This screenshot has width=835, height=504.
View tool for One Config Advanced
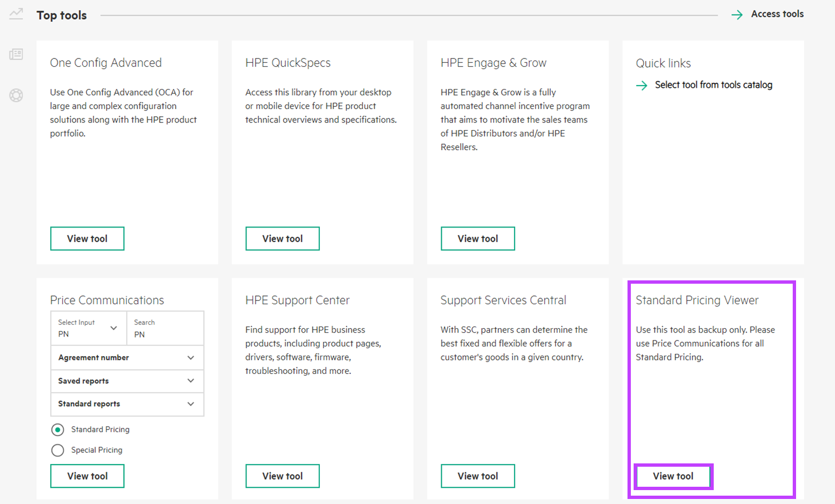(x=87, y=239)
